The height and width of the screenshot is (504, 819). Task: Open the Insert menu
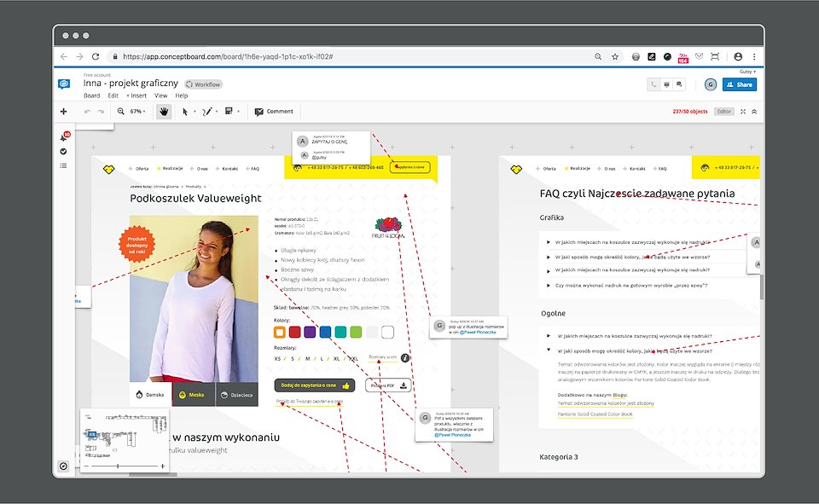pos(136,96)
